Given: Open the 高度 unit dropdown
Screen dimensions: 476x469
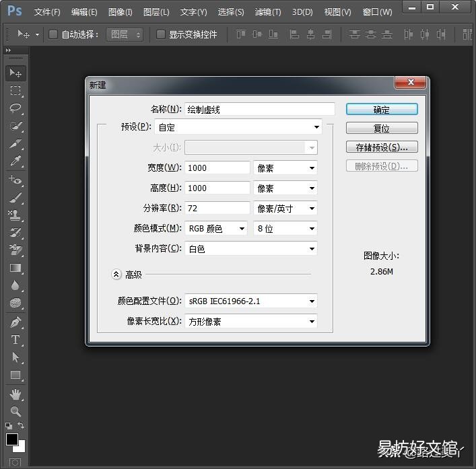Looking at the screenshot, I should click(285, 188).
